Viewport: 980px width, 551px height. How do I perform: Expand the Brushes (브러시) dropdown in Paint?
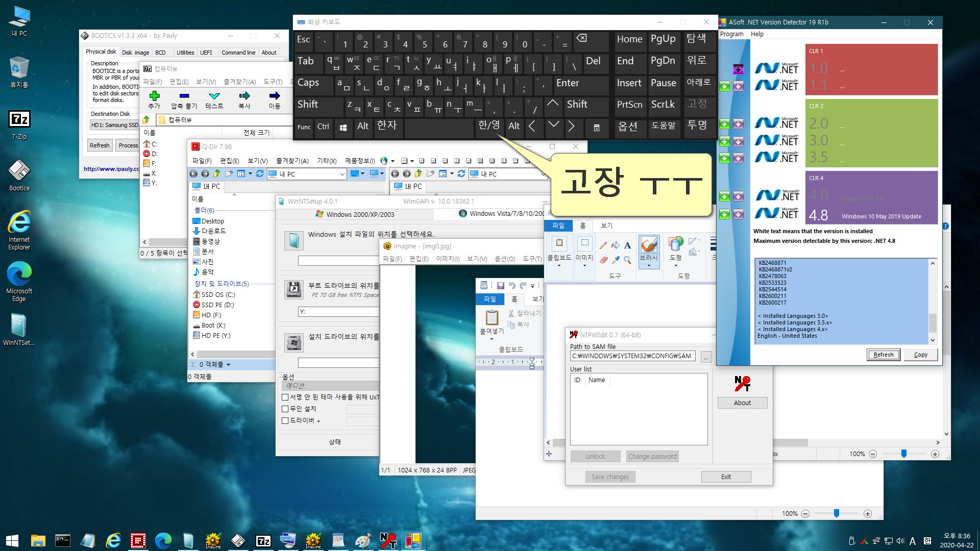tap(649, 265)
